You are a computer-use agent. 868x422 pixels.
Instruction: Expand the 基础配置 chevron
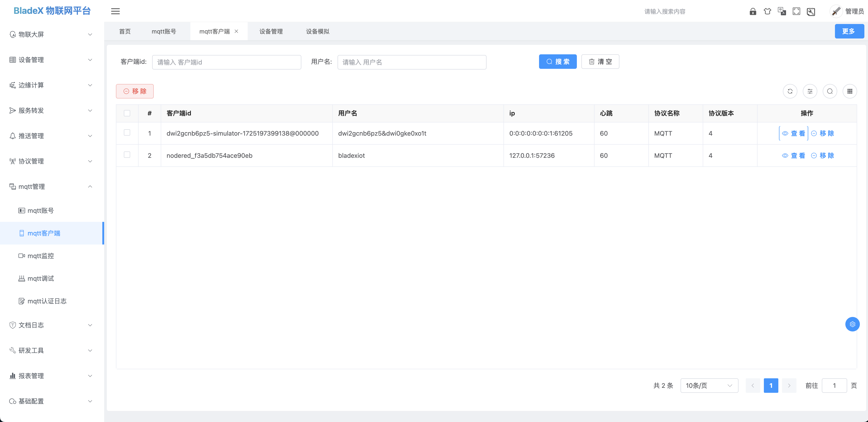pyautogui.click(x=90, y=401)
